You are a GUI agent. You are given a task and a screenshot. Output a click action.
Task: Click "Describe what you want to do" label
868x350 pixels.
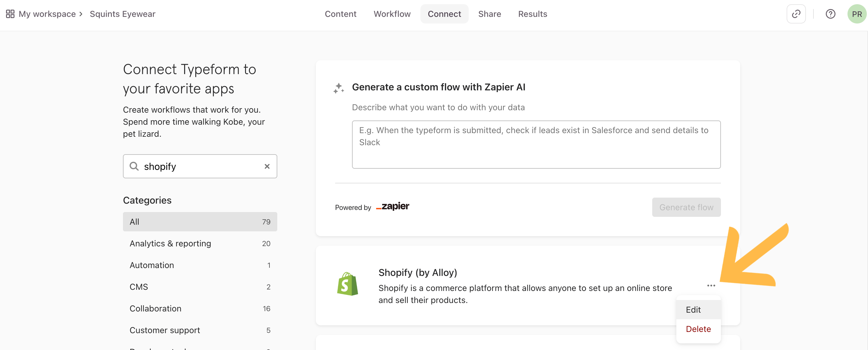pos(438,107)
